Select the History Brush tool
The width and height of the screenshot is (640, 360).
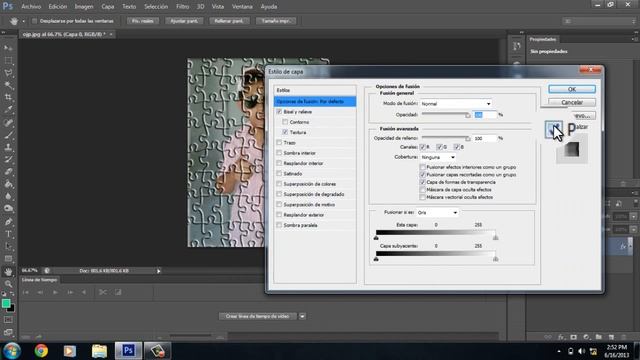(8, 159)
